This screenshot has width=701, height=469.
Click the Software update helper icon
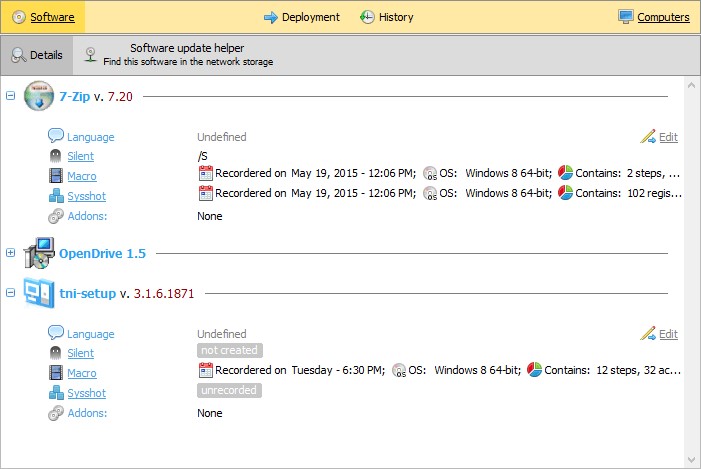point(91,54)
